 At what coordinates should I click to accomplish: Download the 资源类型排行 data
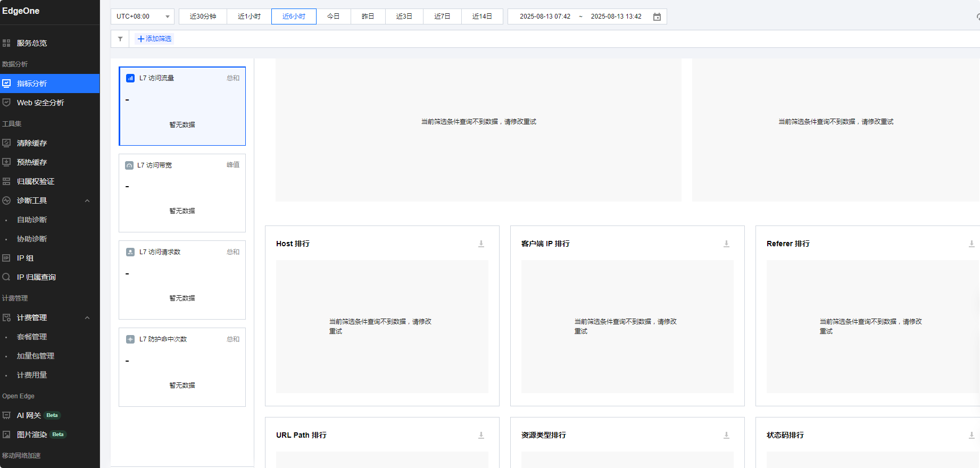(726, 435)
